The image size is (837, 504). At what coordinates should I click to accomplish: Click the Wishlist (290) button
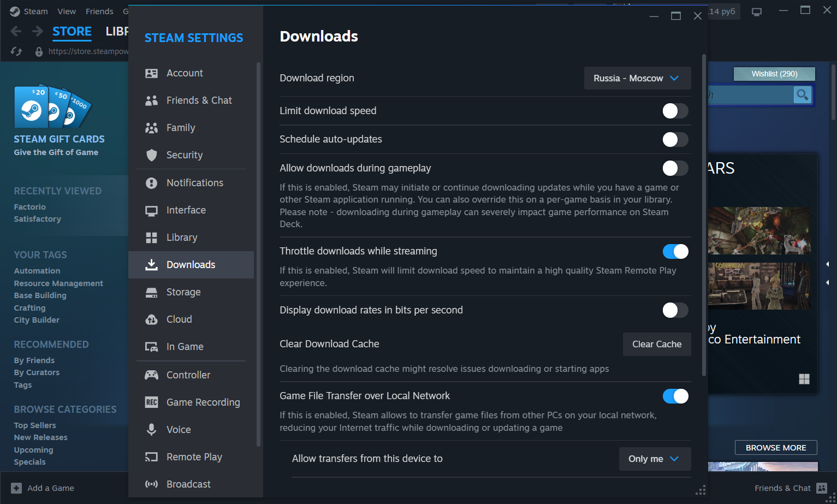click(774, 74)
